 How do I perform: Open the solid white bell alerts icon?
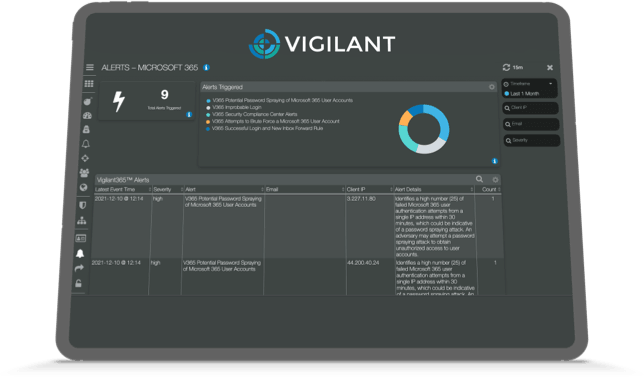[80, 253]
